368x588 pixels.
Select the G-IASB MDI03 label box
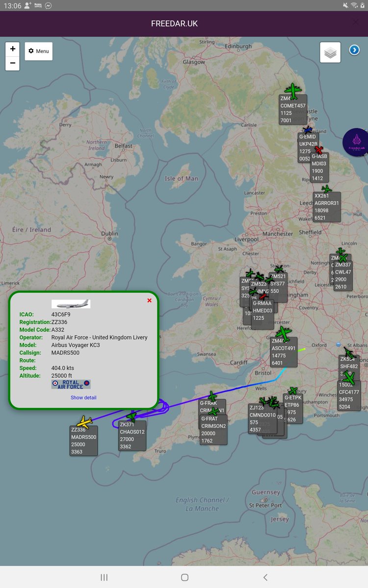pyautogui.click(x=320, y=168)
